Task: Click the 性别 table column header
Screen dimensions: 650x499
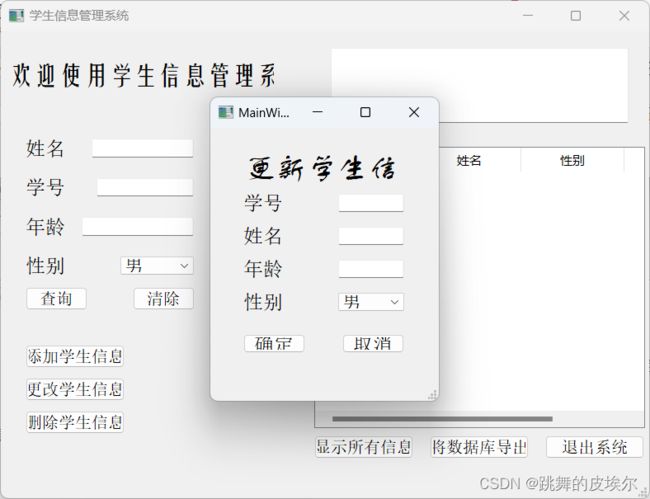Action: click(x=572, y=160)
